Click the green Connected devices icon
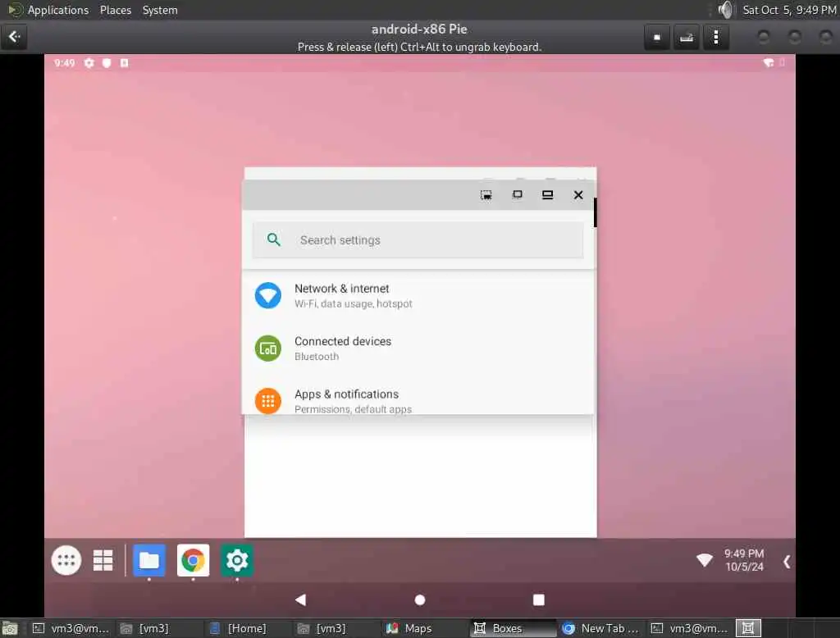Screen dimensions: 840x638 click(268, 349)
